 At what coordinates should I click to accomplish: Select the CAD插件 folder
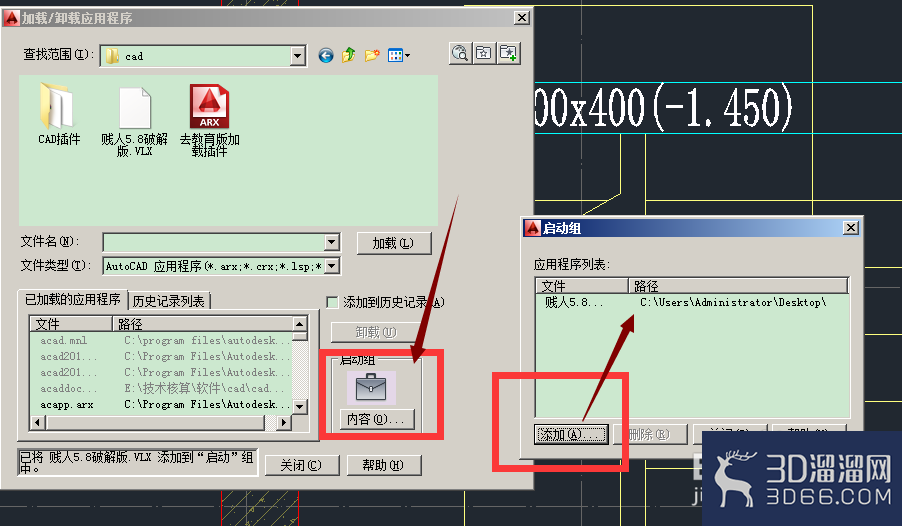59,113
